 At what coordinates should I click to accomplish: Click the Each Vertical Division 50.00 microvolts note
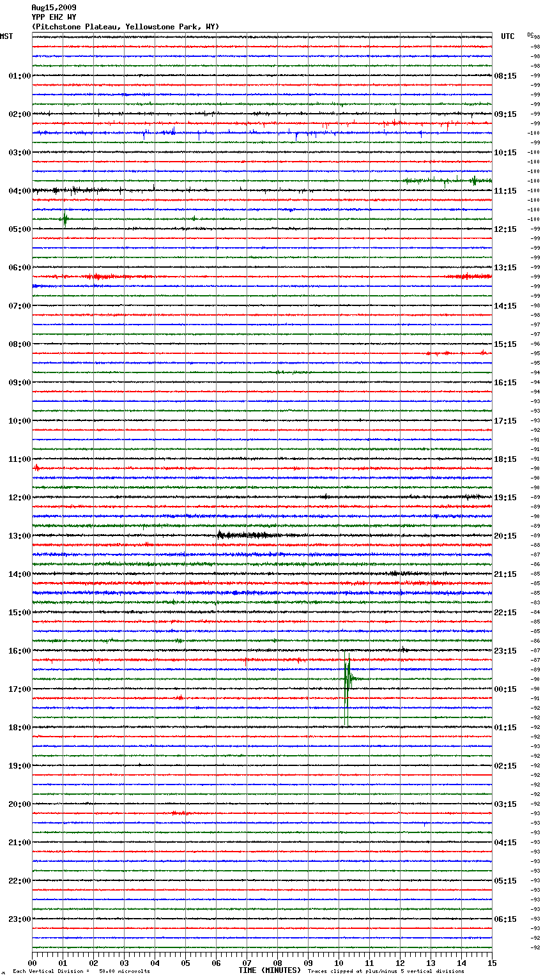click(81, 972)
